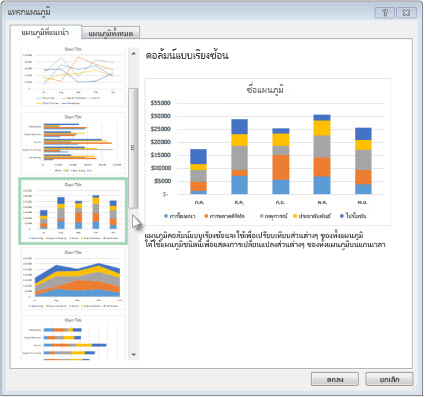
Task: Click the light blue legend entry in preview
Action: (180, 216)
